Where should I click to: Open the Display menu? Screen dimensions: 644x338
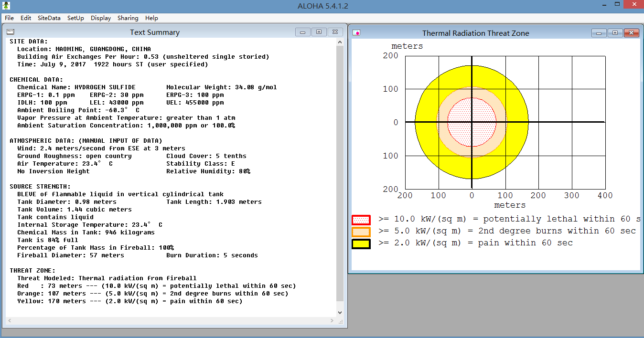[x=101, y=18]
